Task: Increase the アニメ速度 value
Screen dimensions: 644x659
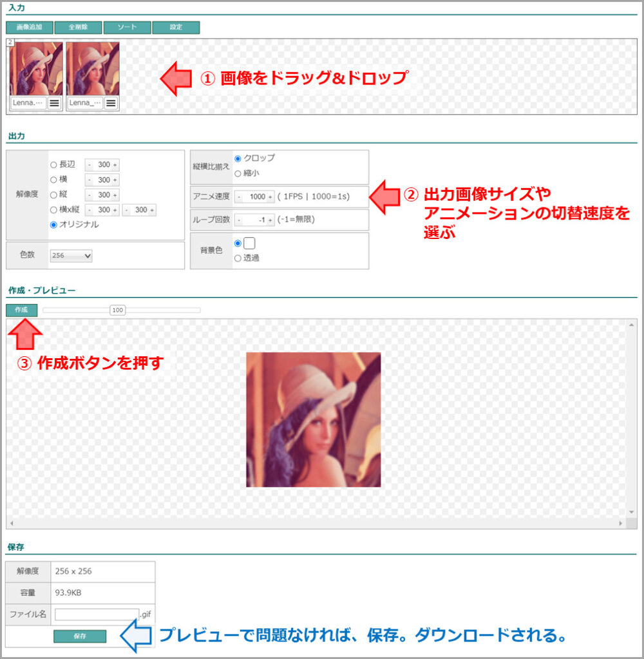Action: coord(270,196)
